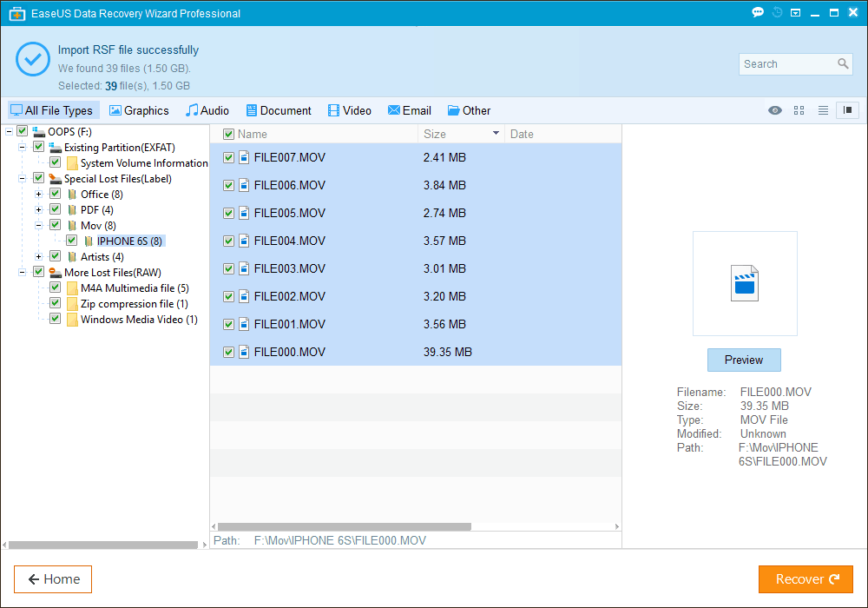Click the FILE001.MOV file icon
Screen dimensions: 868x608
(244, 324)
